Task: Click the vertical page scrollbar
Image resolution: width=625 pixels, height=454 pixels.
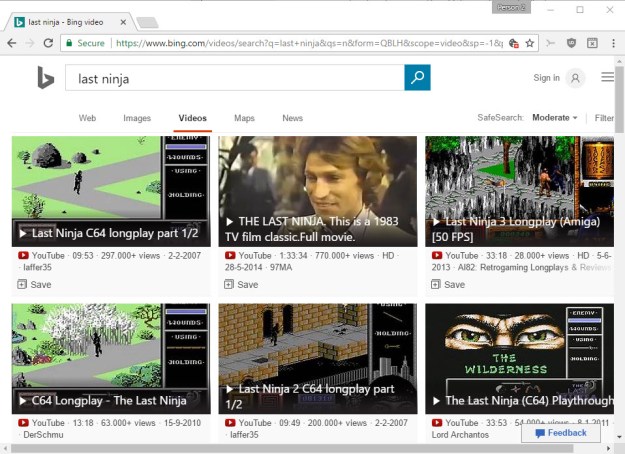Action: pyautogui.click(x=619, y=100)
